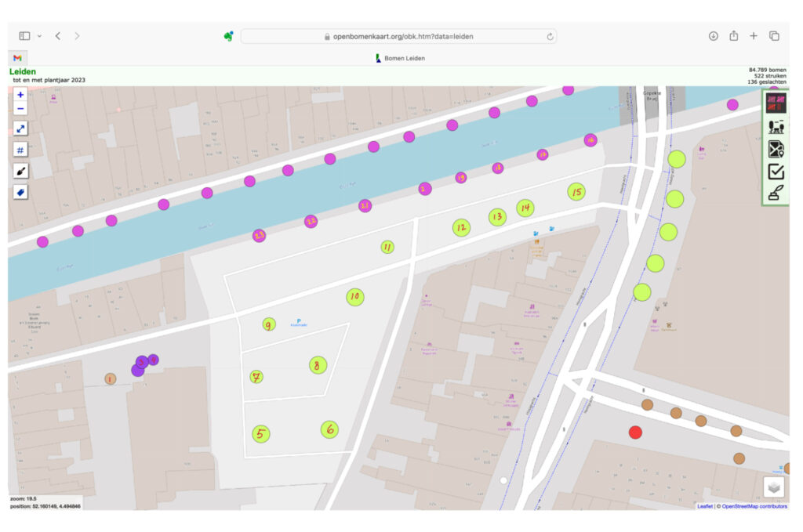Image resolution: width=803 pixels, height=532 pixels.
Task: Select the paintbrush tool on map
Action: click(20, 171)
